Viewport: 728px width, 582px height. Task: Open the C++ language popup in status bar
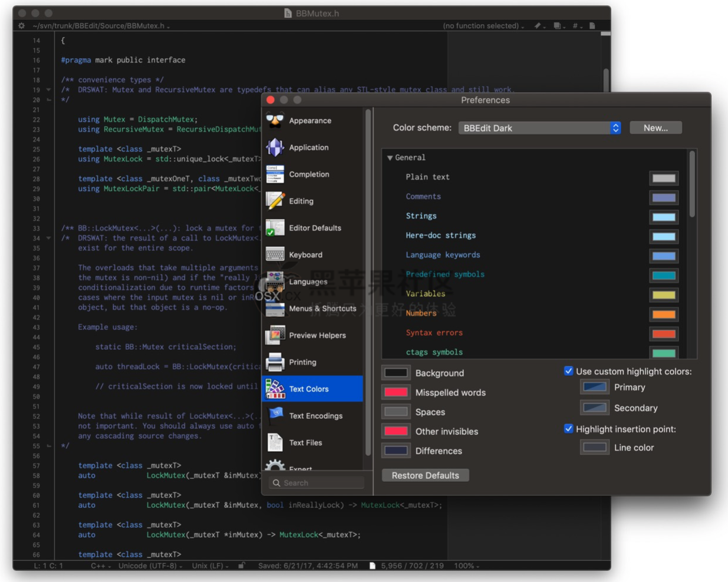pos(101,566)
